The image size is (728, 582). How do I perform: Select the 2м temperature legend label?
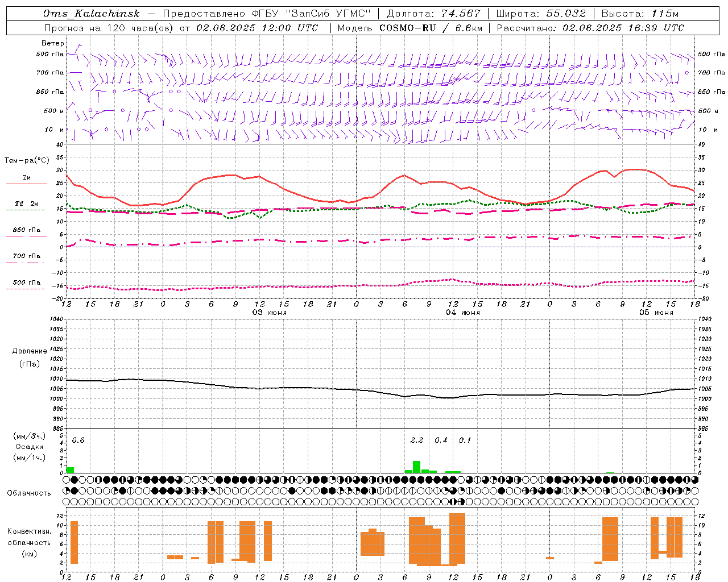click(x=27, y=177)
